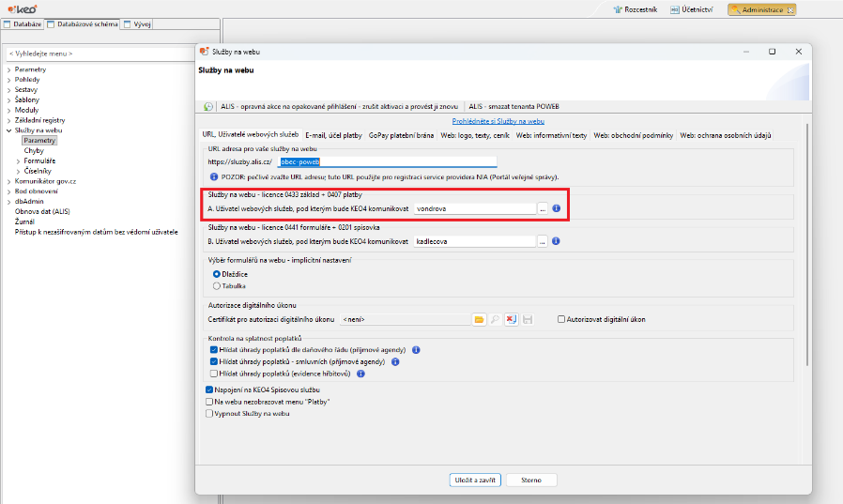Image resolution: width=843 pixels, height=504 pixels.
Task: Click ALIS smazat tenanta POWEB
Action: pos(514,106)
